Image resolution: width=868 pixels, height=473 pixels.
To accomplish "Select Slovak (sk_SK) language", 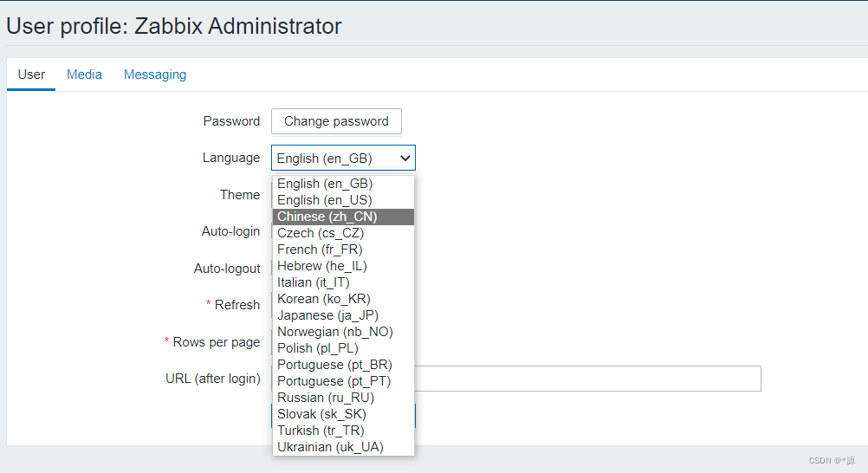I will click(x=343, y=414).
